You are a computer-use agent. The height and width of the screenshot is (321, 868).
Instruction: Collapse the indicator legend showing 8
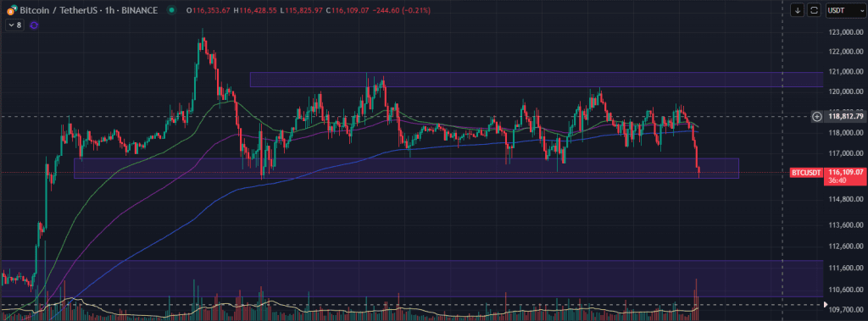click(15, 25)
